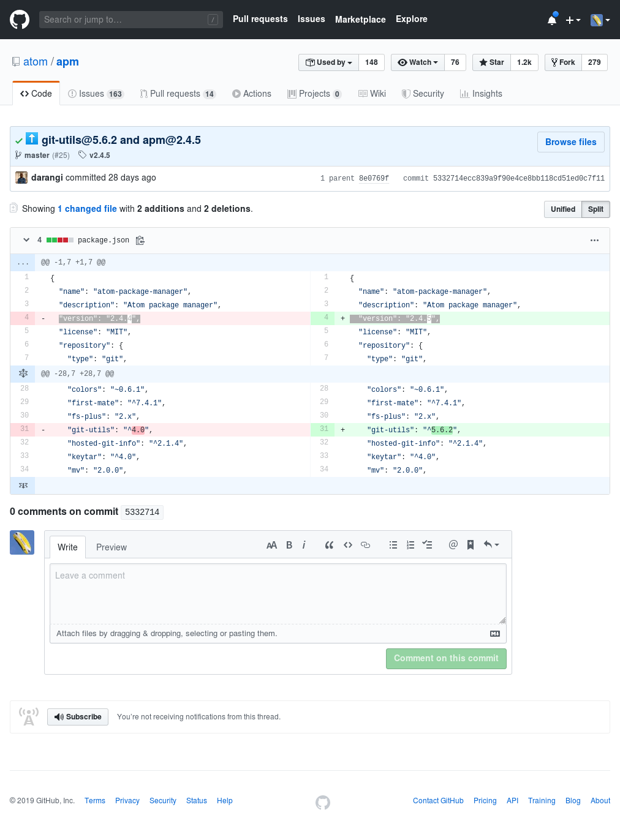Click the Markdown supported icon

(x=495, y=634)
